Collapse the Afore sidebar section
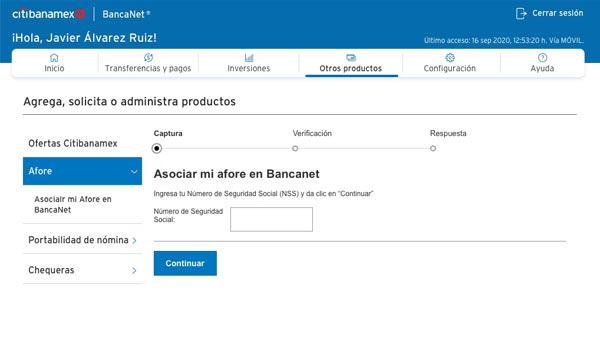The width and height of the screenshot is (600, 360). (82, 171)
